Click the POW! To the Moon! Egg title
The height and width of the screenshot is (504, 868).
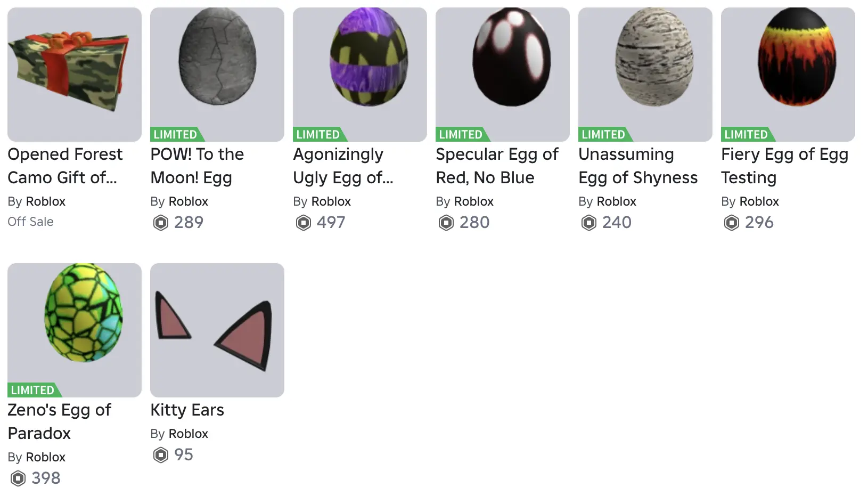(x=197, y=166)
